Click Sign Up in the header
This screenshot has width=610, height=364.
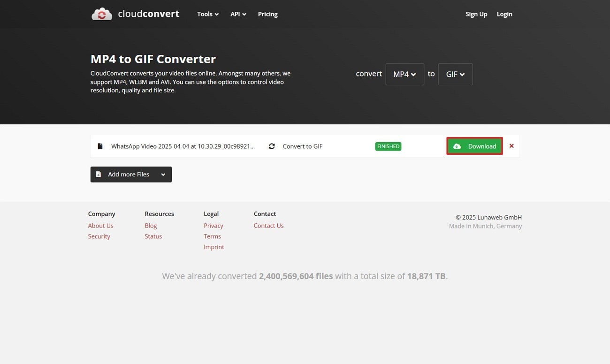(476, 14)
